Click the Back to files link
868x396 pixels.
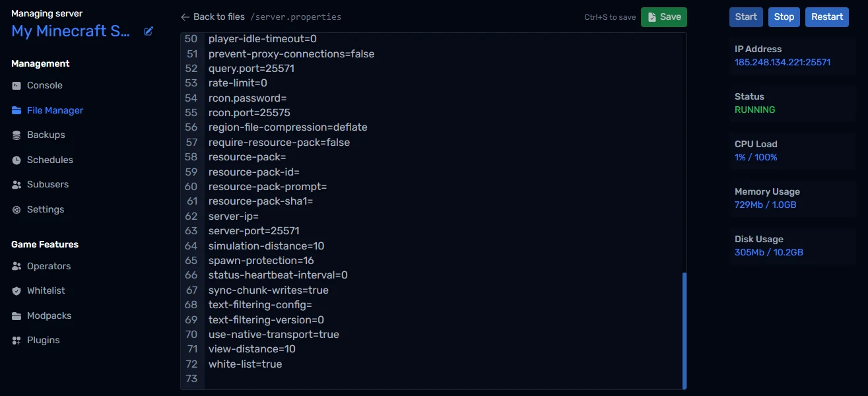(213, 17)
